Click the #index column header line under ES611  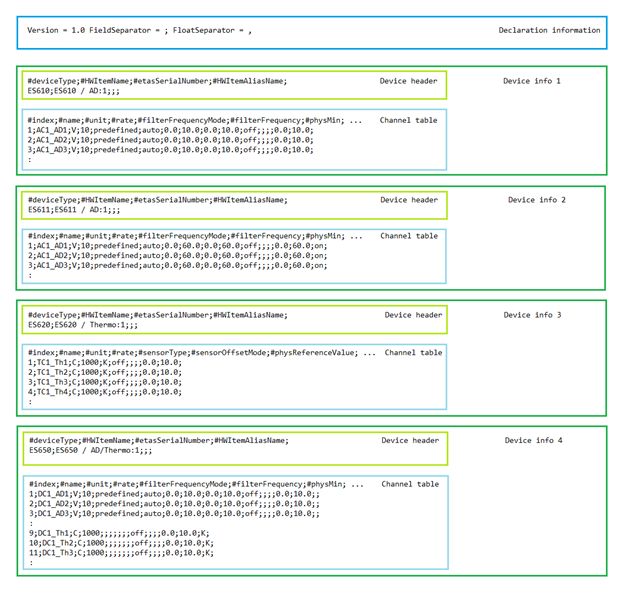coord(195,236)
